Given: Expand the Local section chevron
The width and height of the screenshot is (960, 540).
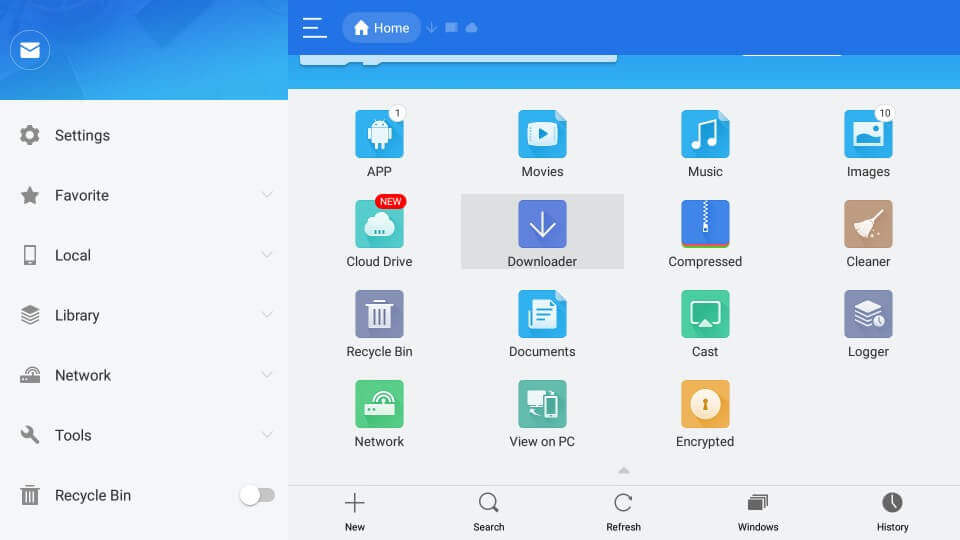Looking at the screenshot, I should click(x=267, y=255).
